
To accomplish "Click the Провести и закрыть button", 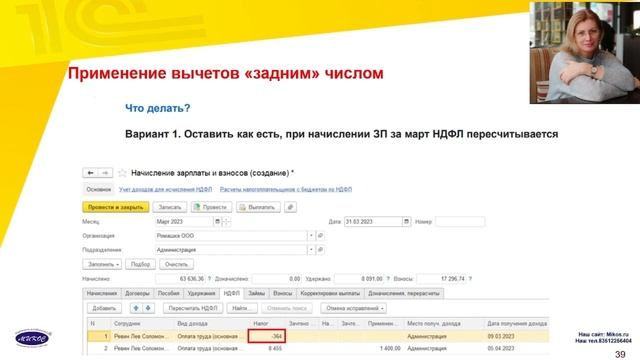I will (116, 207).
